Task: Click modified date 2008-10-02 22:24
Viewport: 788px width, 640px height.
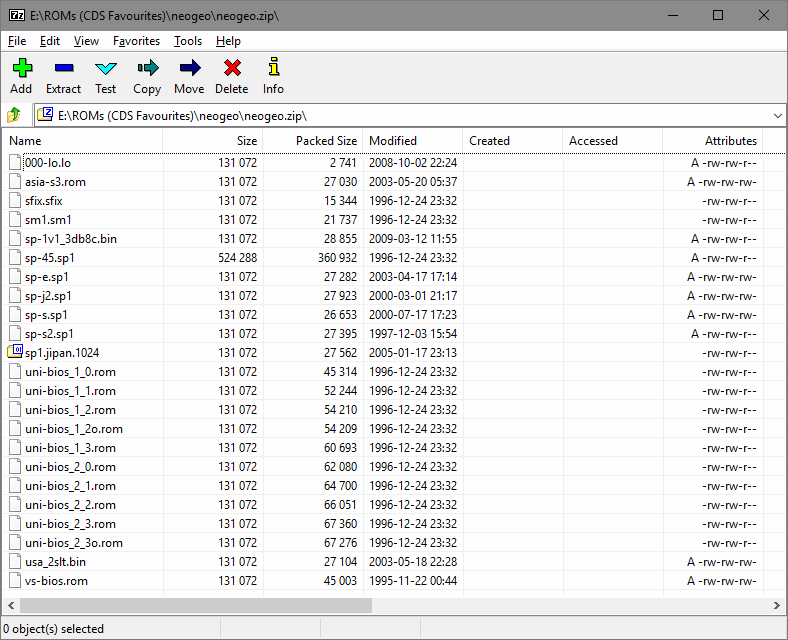Action: pyautogui.click(x=413, y=163)
